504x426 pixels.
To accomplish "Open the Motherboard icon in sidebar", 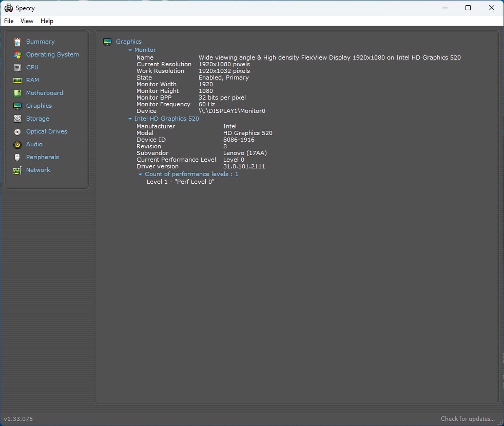I will point(17,93).
